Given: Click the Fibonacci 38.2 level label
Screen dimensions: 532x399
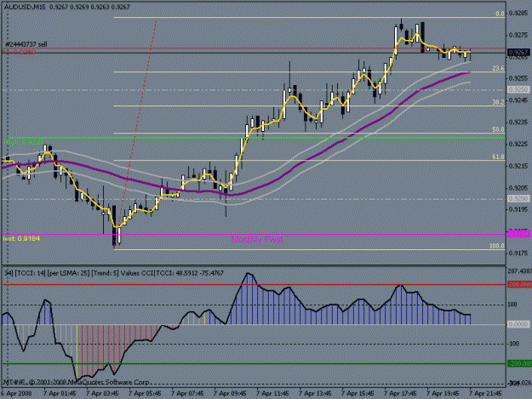Looking at the screenshot, I should [x=498, y=102].
